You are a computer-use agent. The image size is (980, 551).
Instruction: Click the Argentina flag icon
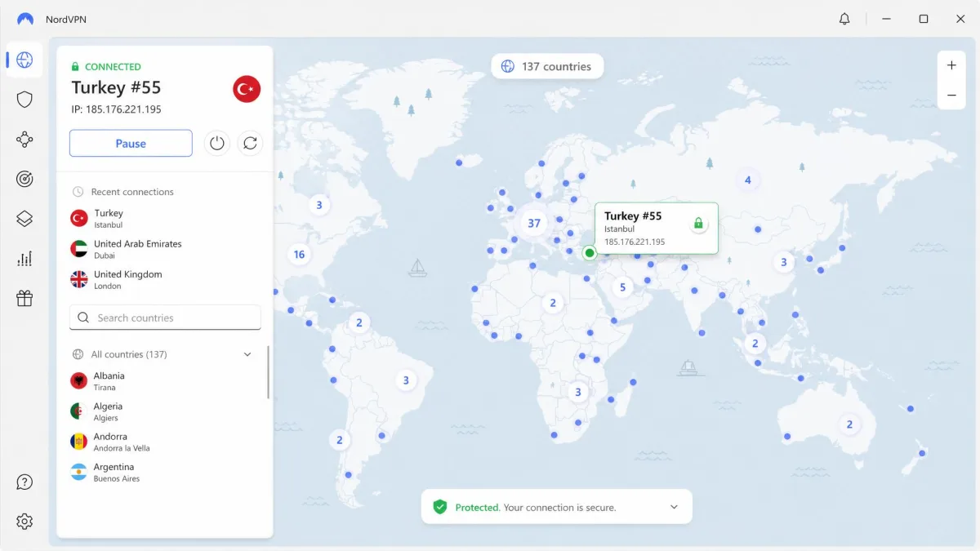pyautogui.click(x=79, y=472)
